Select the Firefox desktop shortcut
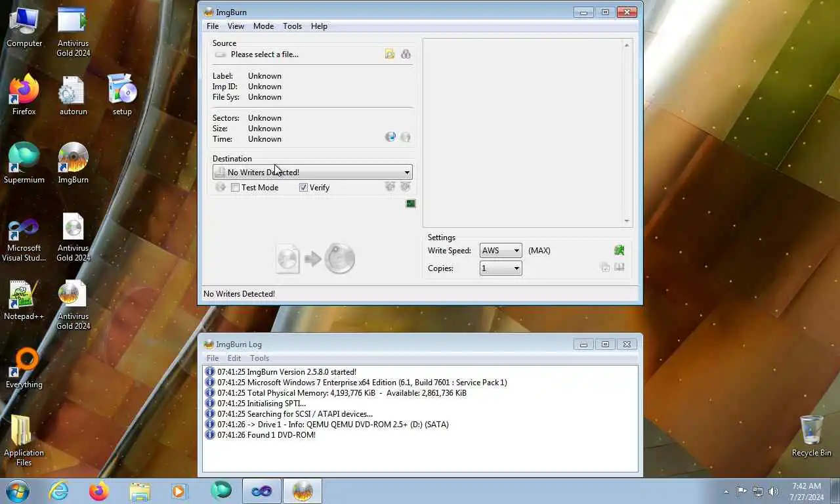This screenshot has height=504, width=840. coord(24,96)
